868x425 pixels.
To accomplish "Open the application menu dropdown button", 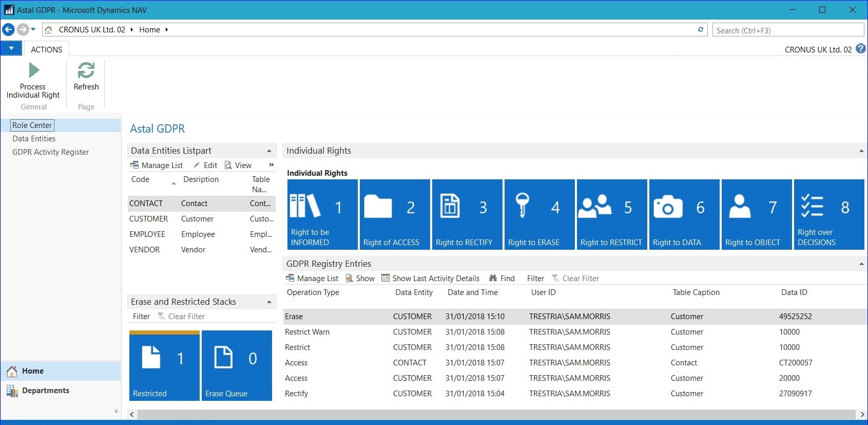I will [x=11, y=48].
